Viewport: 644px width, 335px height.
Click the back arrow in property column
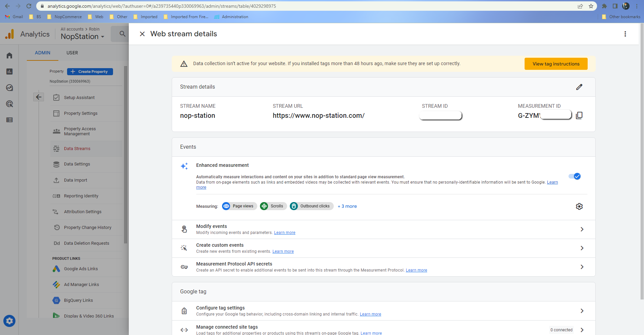(39, 97)
